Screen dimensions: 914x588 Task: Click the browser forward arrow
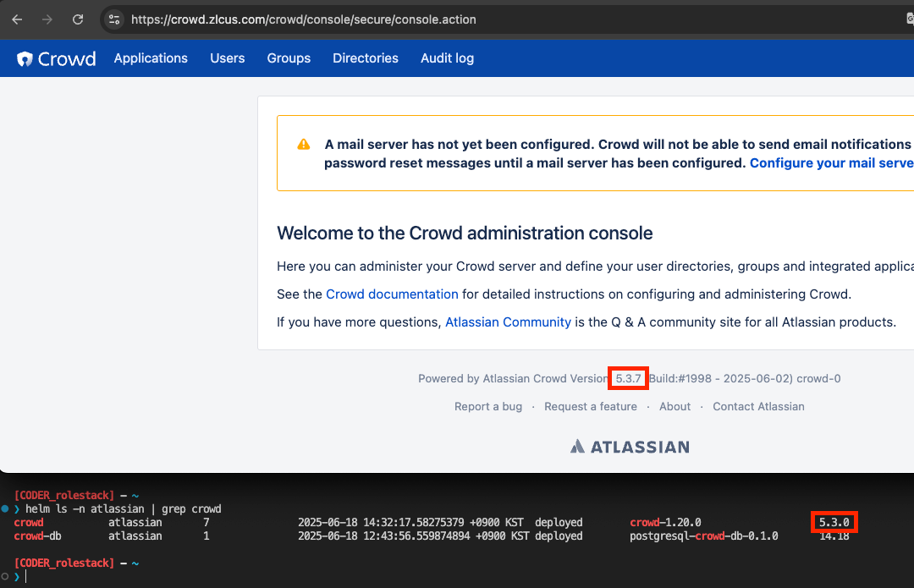point(47,19)
